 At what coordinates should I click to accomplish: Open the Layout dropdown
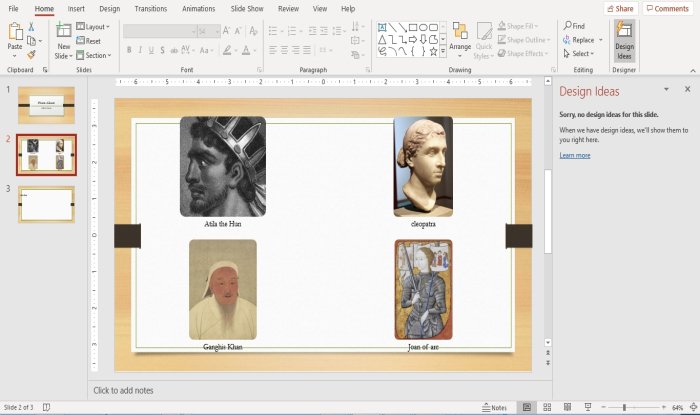click(x=93, y=27)
